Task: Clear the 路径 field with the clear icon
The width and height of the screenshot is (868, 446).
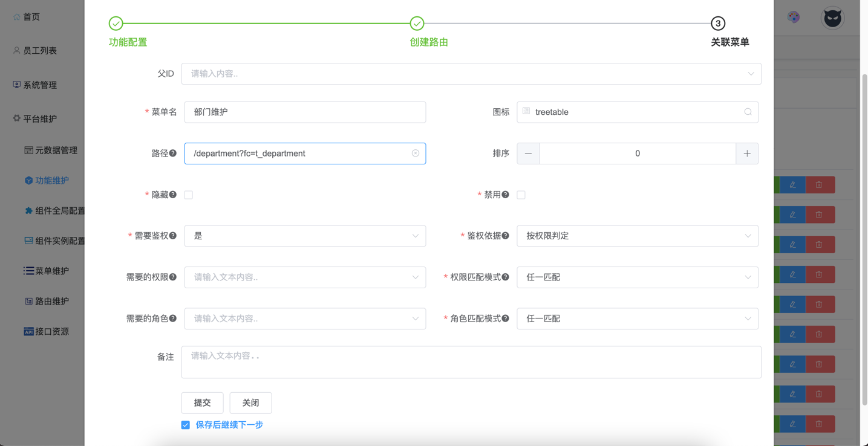Action: 416,154
